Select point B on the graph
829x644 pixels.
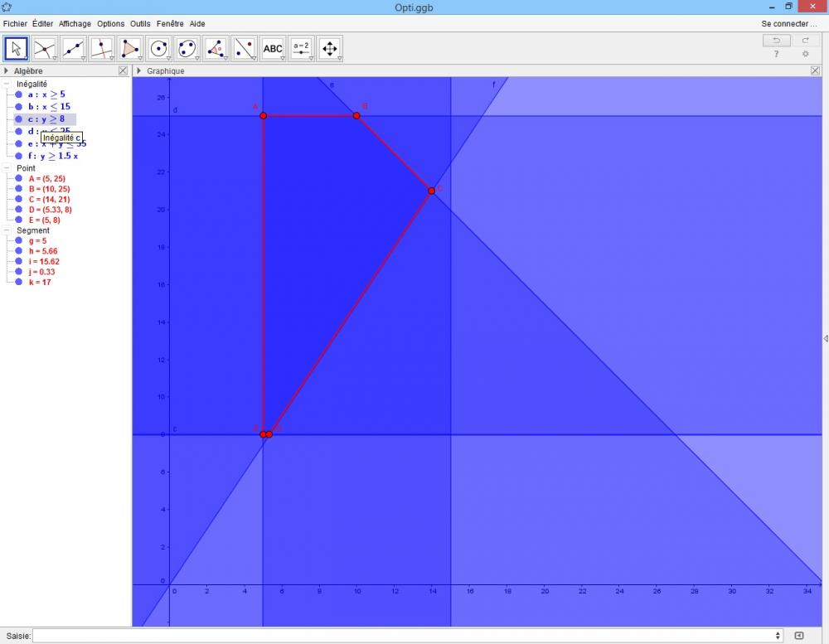(356, 116)
